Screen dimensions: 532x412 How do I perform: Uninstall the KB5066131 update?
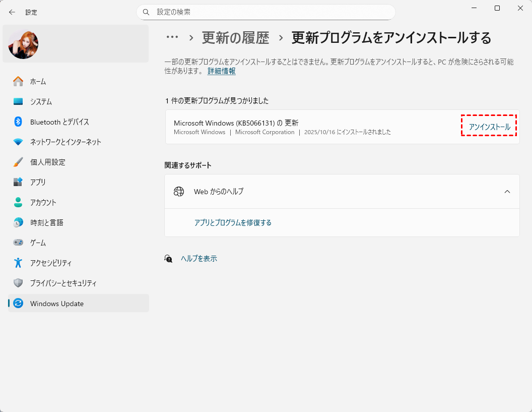click(489, 127)
